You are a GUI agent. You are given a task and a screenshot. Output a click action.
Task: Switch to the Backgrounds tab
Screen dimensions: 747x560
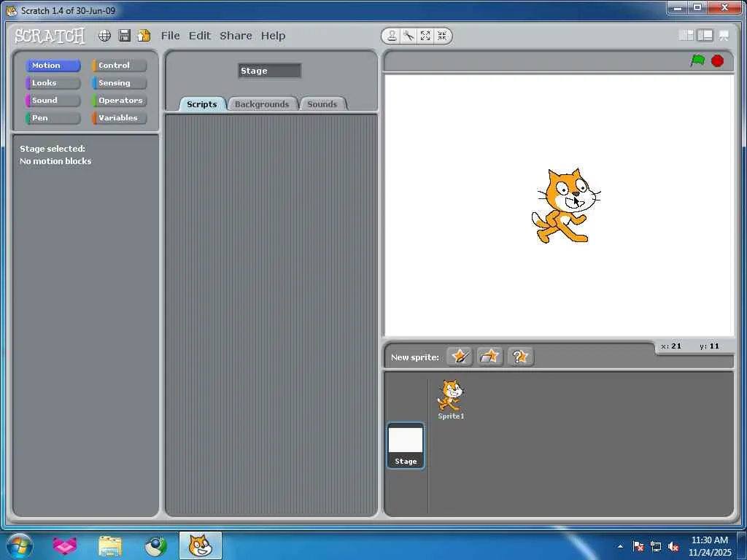click(x=262, y=104)
